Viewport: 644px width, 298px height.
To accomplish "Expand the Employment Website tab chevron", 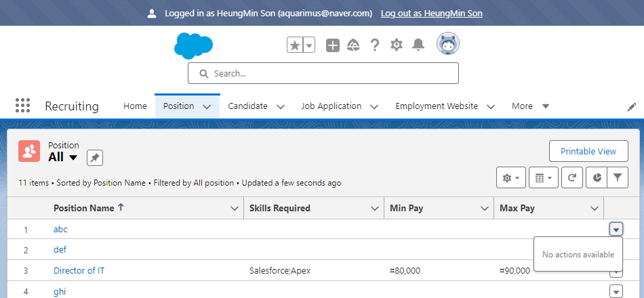I will pyautogui.click(x=490, y=107).
